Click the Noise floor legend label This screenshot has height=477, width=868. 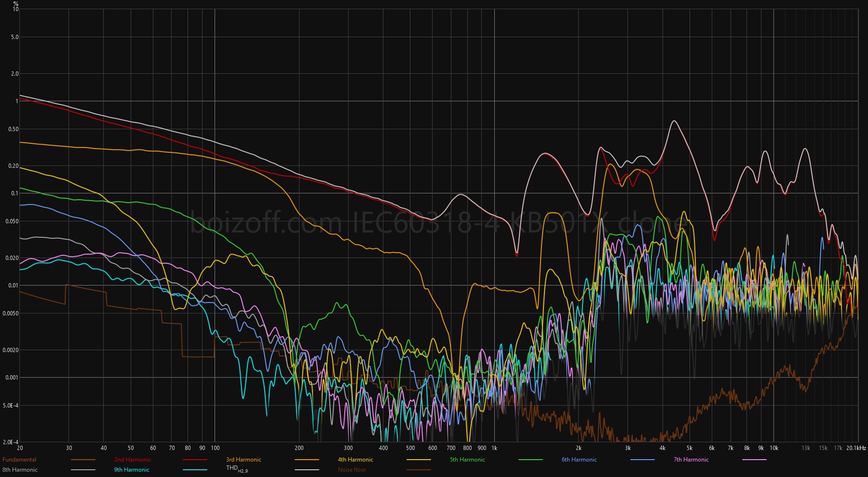(352, 470)
